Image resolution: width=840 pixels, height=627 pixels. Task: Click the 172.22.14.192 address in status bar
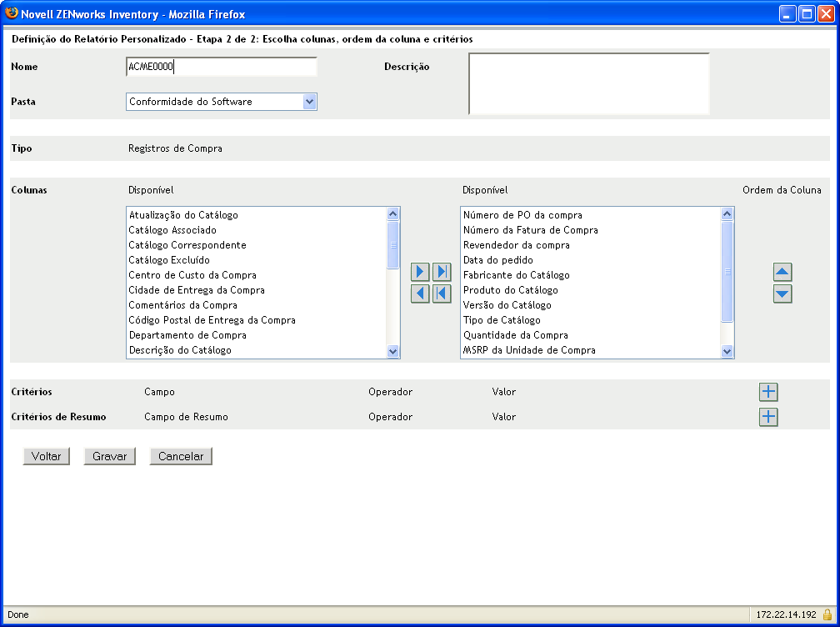(786, 614)
